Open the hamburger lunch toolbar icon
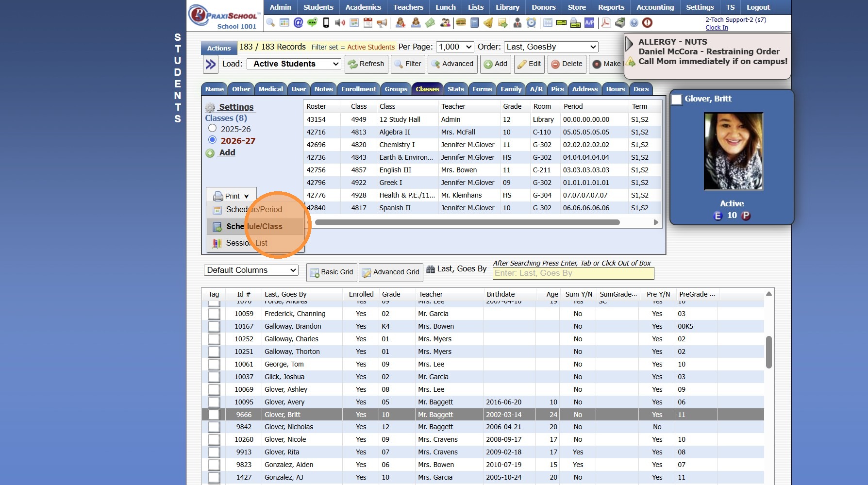The height and width of the screenshot is (485, 868). 461,23
